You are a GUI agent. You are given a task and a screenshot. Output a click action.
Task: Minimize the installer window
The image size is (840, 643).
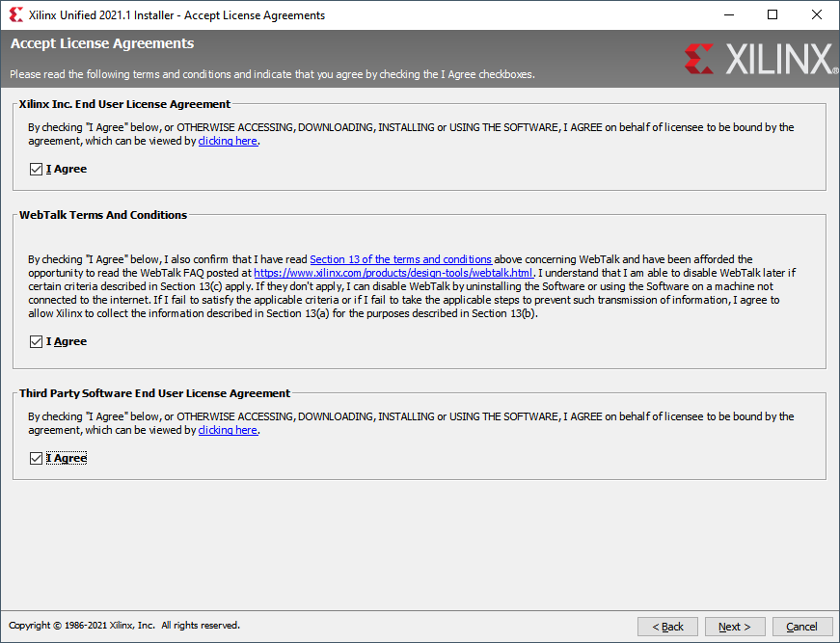point(728,14)
